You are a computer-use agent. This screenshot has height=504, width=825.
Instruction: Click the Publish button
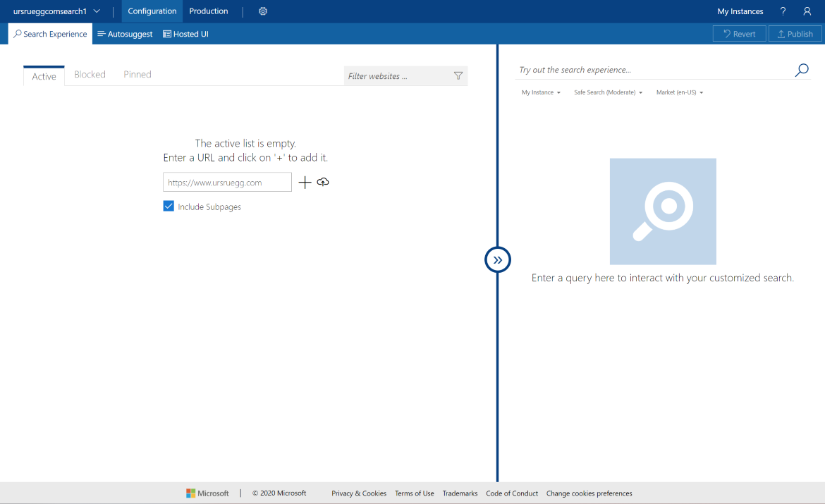tap(795, 34)
